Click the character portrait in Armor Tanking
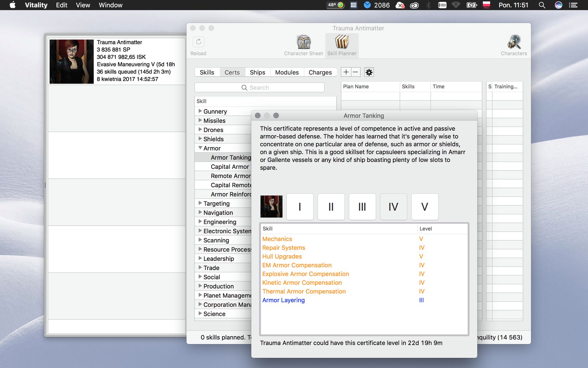 [271, 206]
